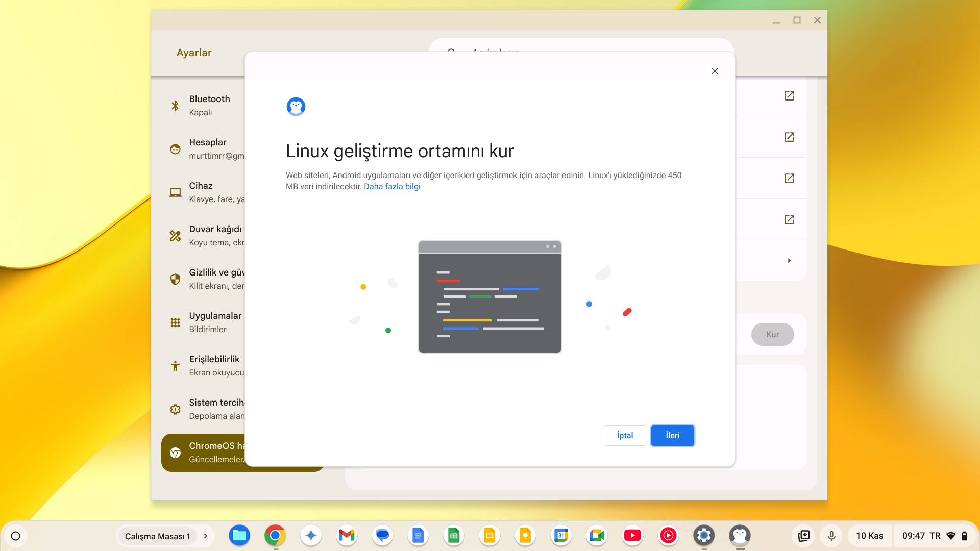Screen dimensions: 980x551
Task: Open Google Calendar from the shelf
Action: pos(561,535)
